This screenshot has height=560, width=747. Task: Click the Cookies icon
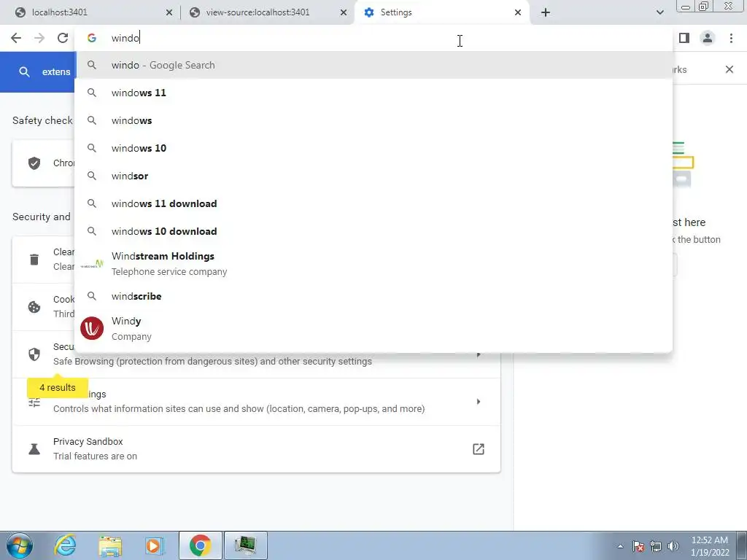(x=34, y=307)
